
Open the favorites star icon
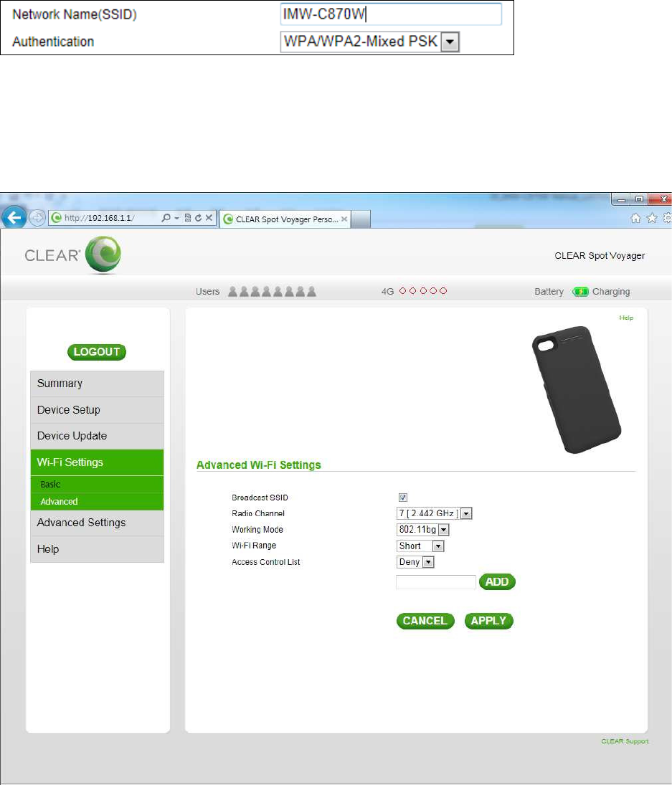coord(651,218)
